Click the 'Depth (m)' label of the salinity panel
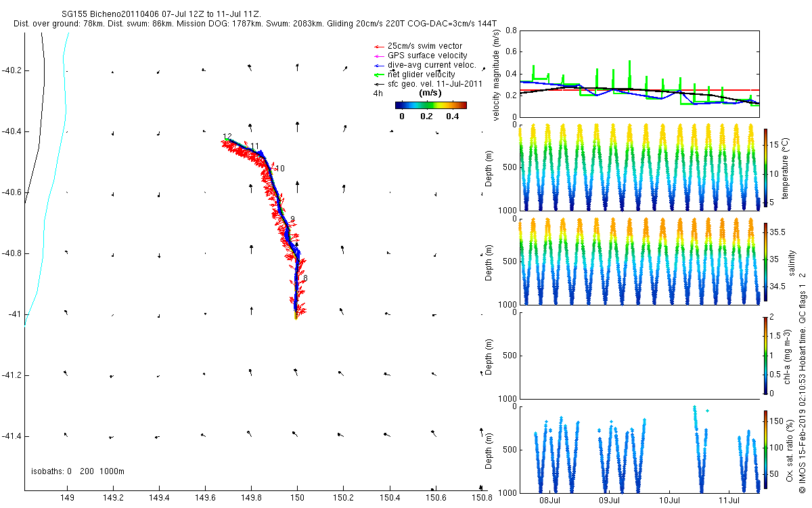The image size is (812, 508). [489, 261]
